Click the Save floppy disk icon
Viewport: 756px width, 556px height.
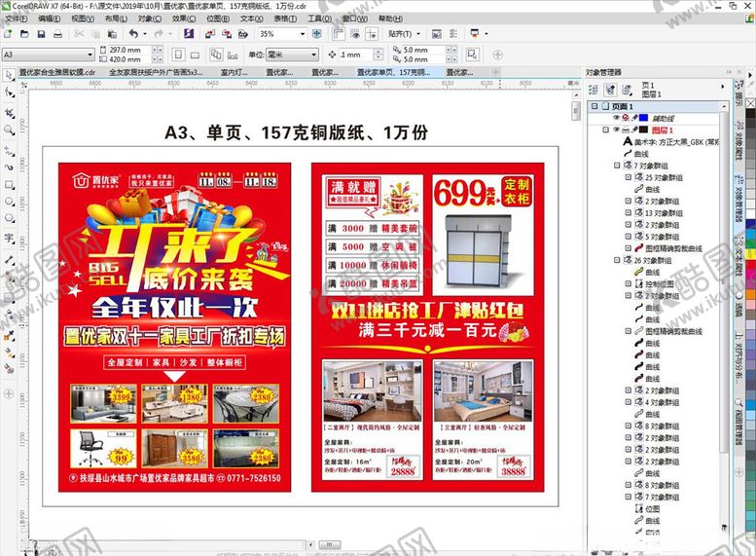click(x=41, y=34)
